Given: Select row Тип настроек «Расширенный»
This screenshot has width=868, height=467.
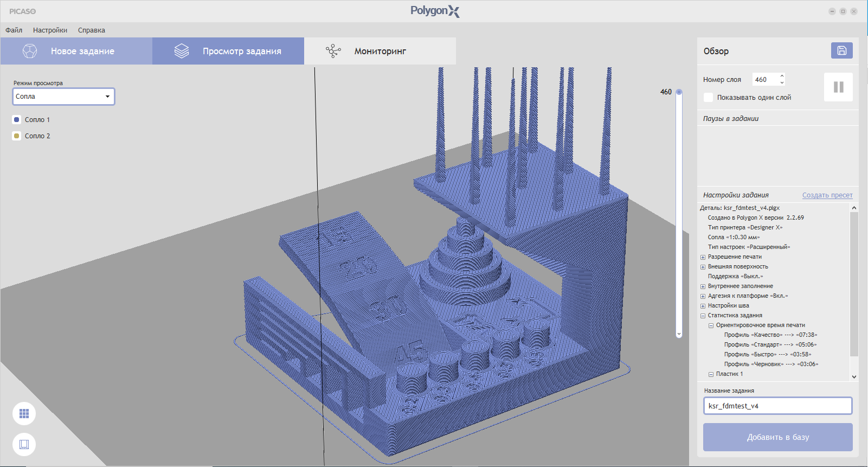Looking at the screenshot, I should (x=749, y=247).
